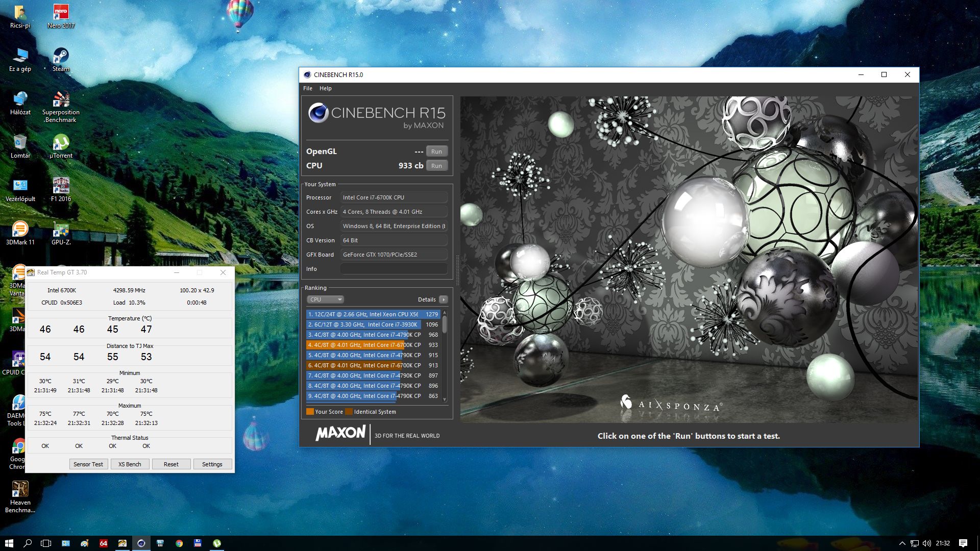Open Task View on the taskbar
The image size is (980, 551).
(x=46, y=543)
